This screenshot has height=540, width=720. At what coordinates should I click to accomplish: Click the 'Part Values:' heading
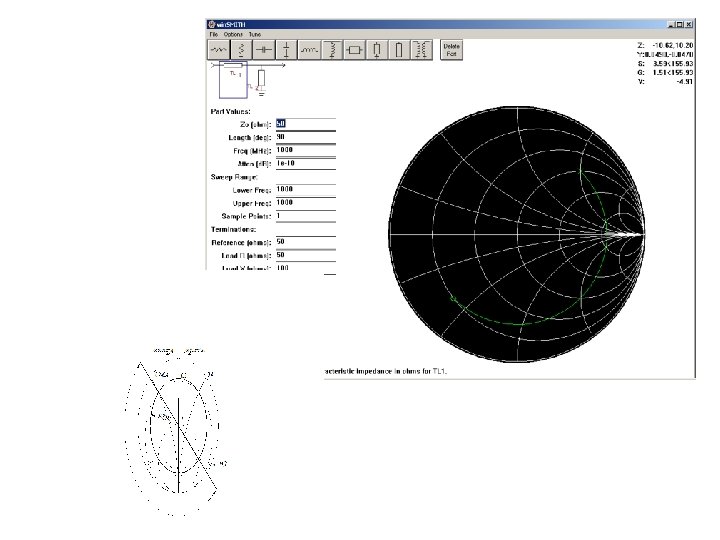231,112
